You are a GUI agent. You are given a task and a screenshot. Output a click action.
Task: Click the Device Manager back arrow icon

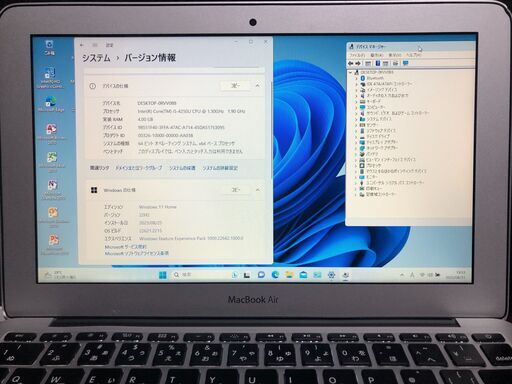[x=350, y=63]
